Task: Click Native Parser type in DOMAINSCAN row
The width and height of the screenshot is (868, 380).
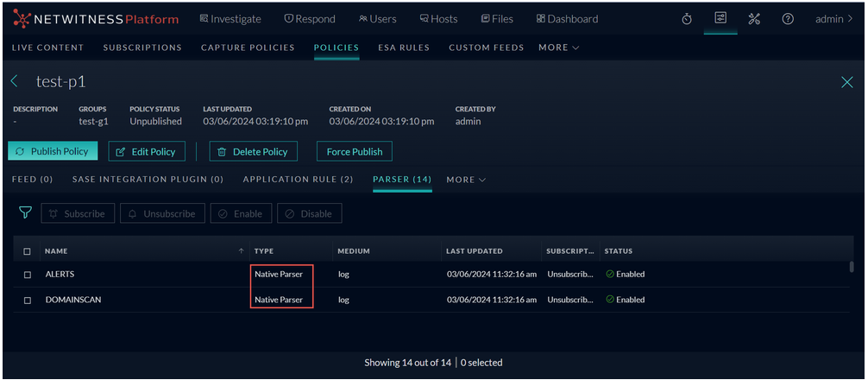Action: coord(279,300)
